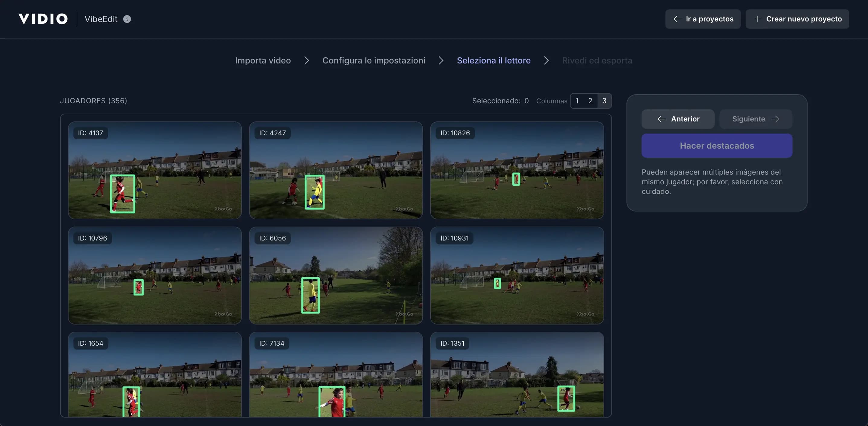Switch to 2-column layout
The width and height of the screenshot is (868, 426).
pos(590,101)
